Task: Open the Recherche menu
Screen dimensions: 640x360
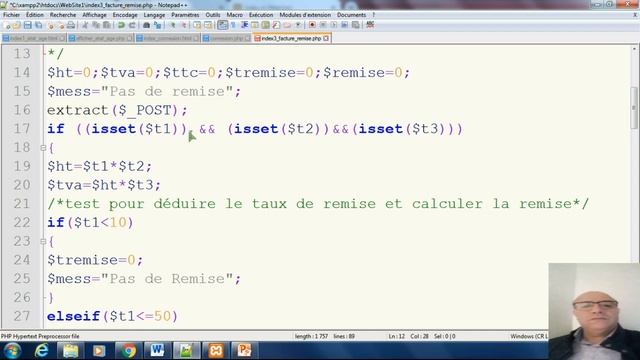Action: (x=63, y=15)
